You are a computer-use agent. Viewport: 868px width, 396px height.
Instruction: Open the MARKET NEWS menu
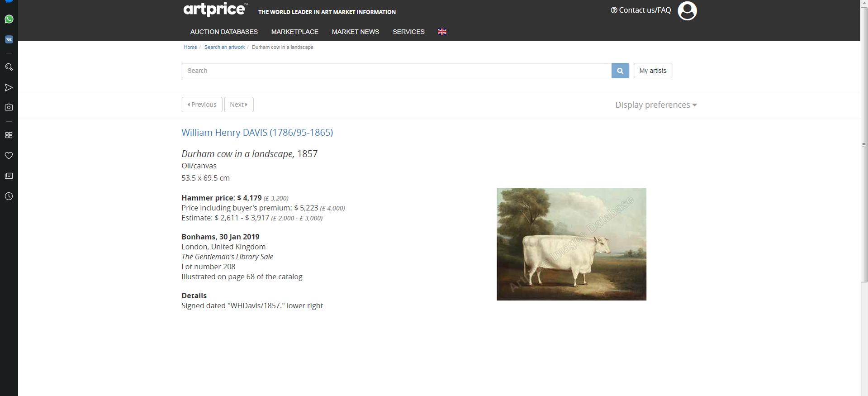click(x=356, y=32)
